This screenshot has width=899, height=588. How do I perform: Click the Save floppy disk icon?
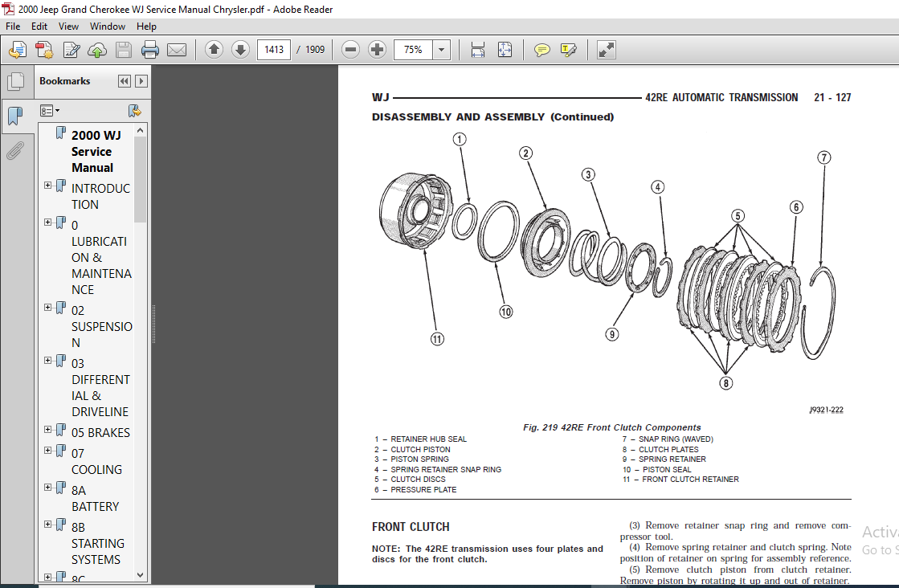pyautogui.click(x=124, y=50)
